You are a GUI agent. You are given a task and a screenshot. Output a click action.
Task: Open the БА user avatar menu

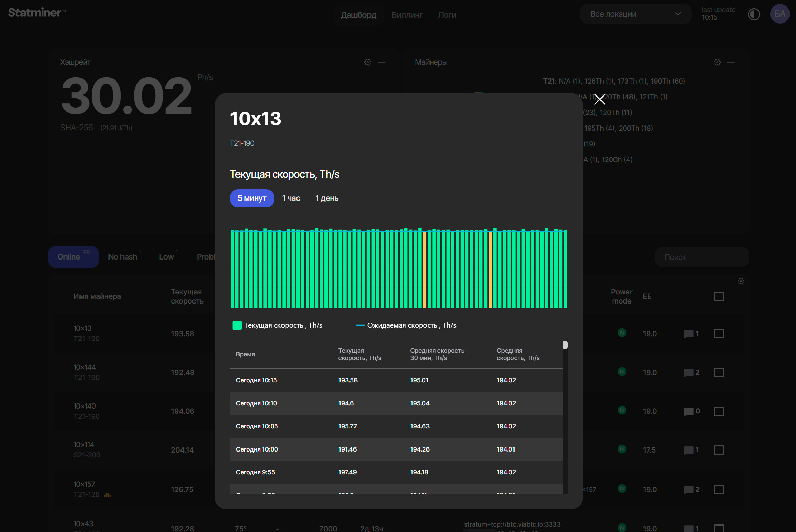click(780, 14)
